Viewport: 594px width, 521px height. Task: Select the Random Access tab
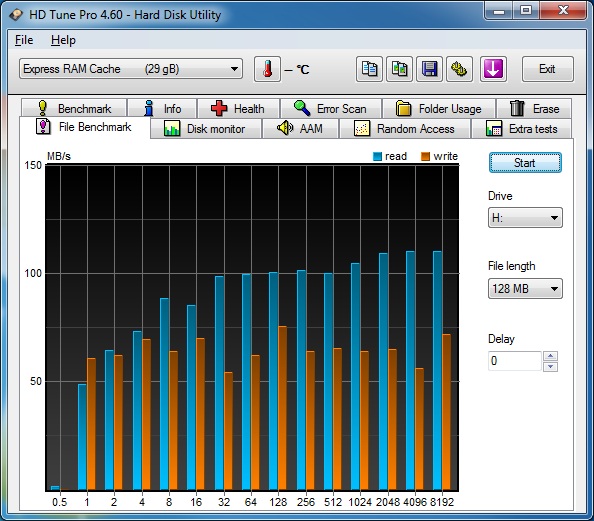tap(405, 129)
